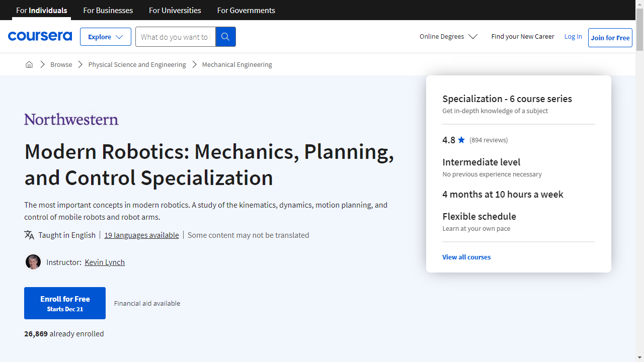Click the Modern Robotics specialization title
The height and width of the screenshot is (362, 644).
pyautogui.click(x=209, y=164)
